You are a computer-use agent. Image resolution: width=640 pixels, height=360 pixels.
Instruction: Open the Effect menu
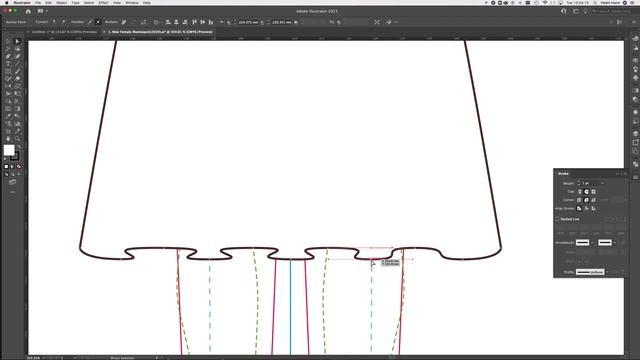click(104, 2)
